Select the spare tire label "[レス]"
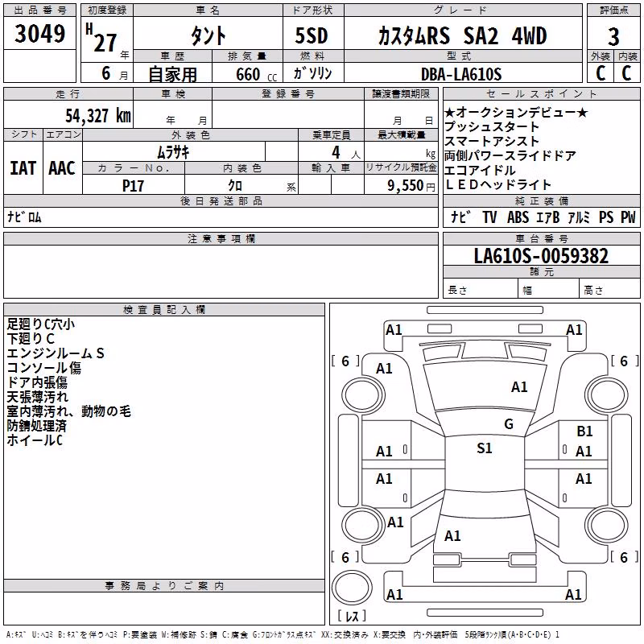 pos(352,616)
